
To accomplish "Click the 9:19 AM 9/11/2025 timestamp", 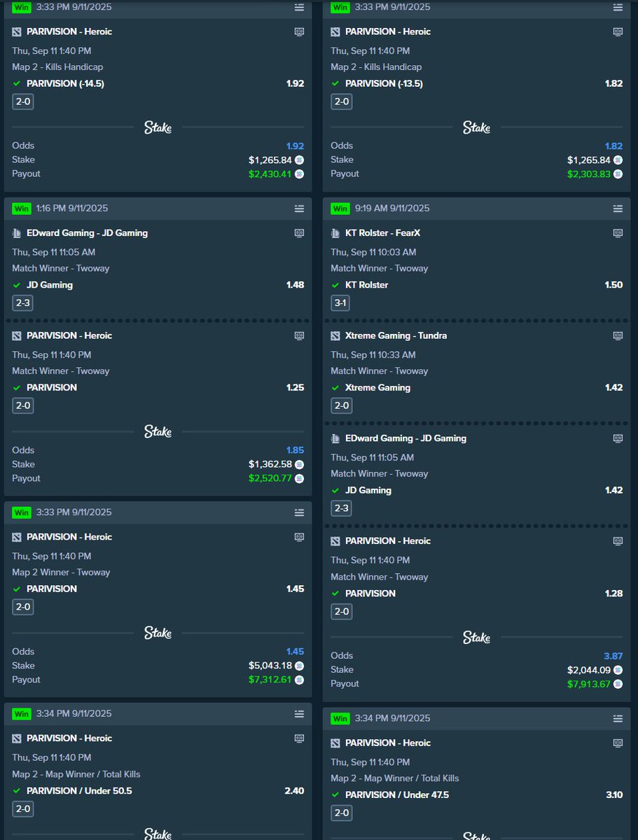I will pyautogui.click(x=391, y=209).
